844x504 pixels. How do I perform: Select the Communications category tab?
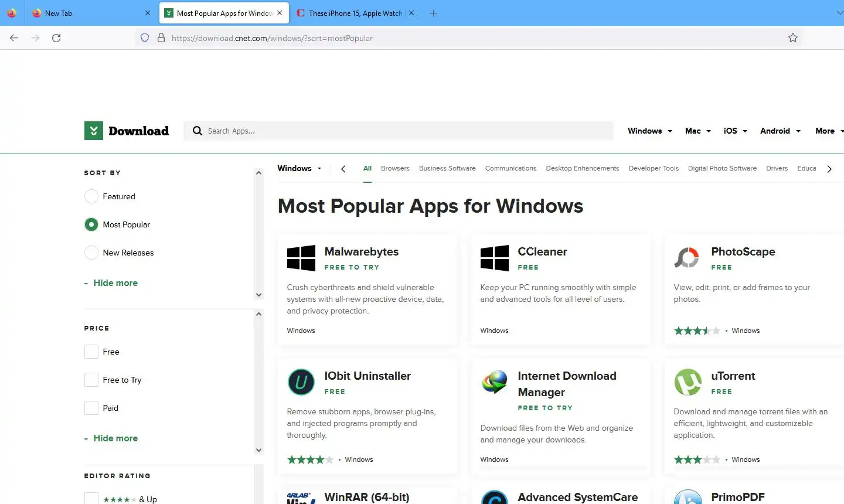click(511, 168)
